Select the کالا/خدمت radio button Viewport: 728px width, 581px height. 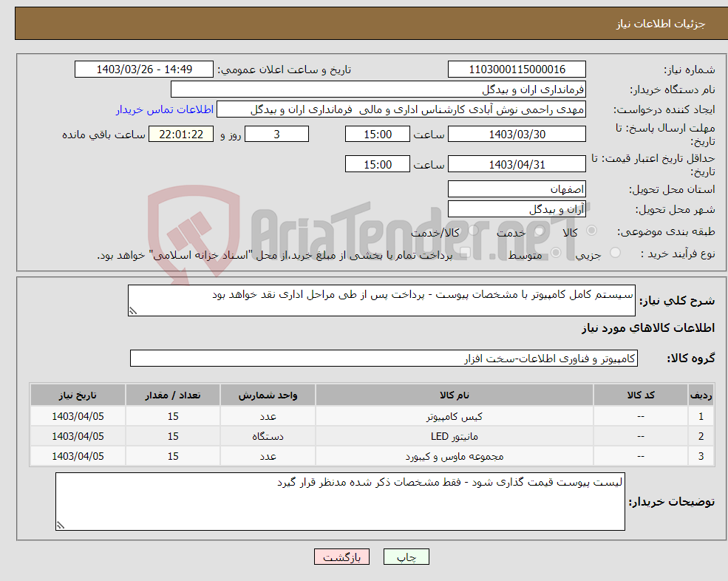(473, 231)
